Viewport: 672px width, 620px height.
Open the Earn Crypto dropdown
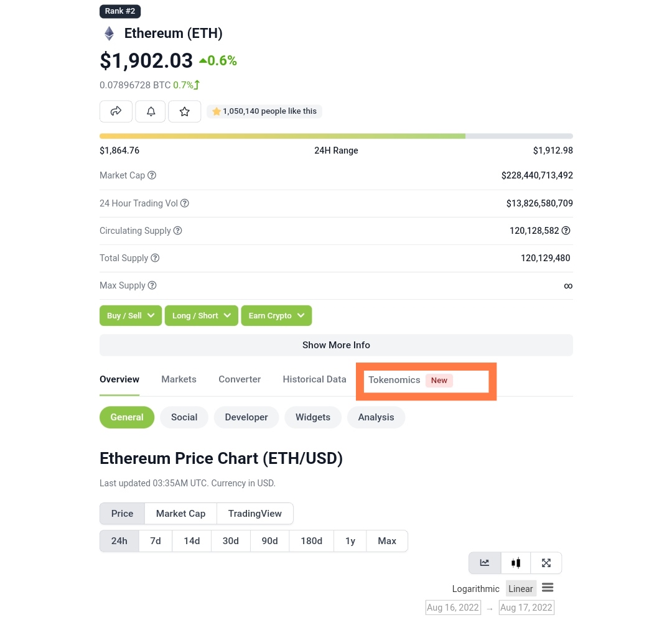coord(276,316)
